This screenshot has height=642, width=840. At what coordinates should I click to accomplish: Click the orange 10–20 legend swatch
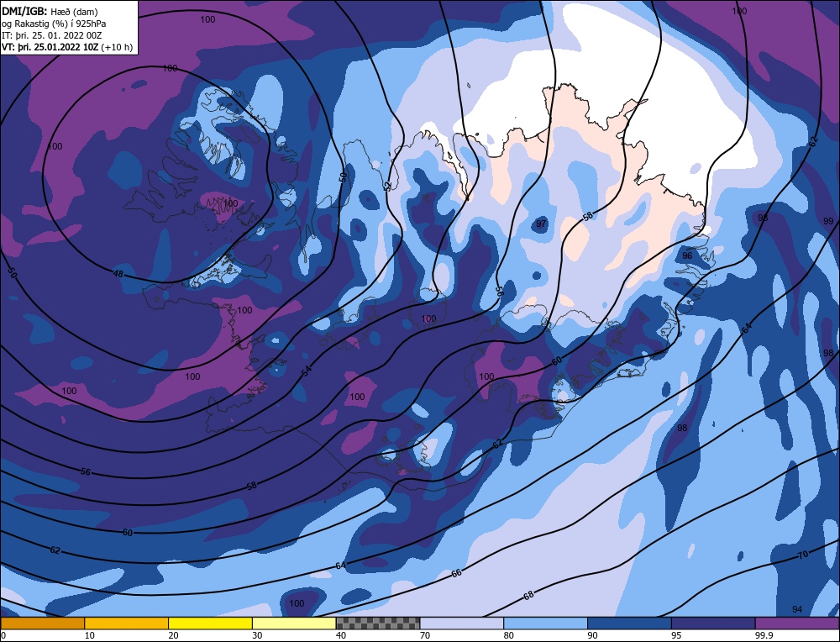point(127,624)
